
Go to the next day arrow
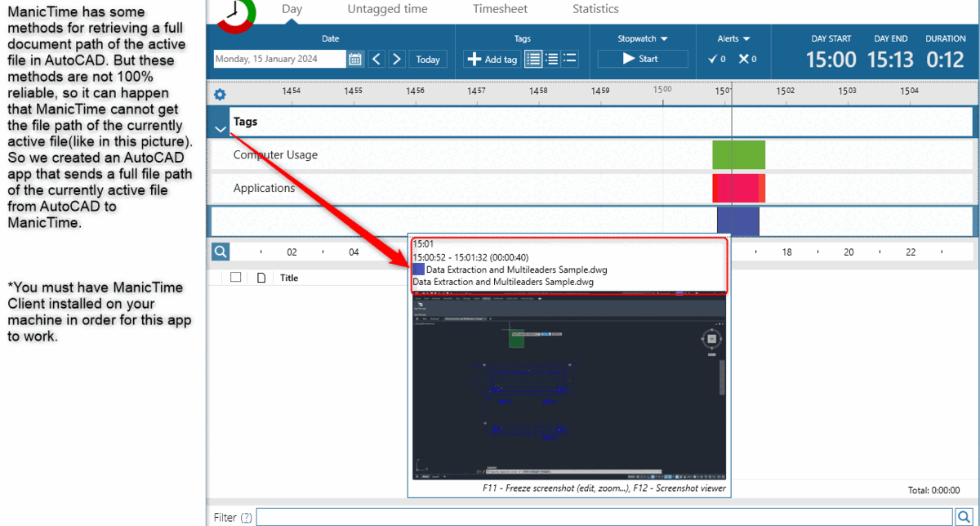click(397, 59)
